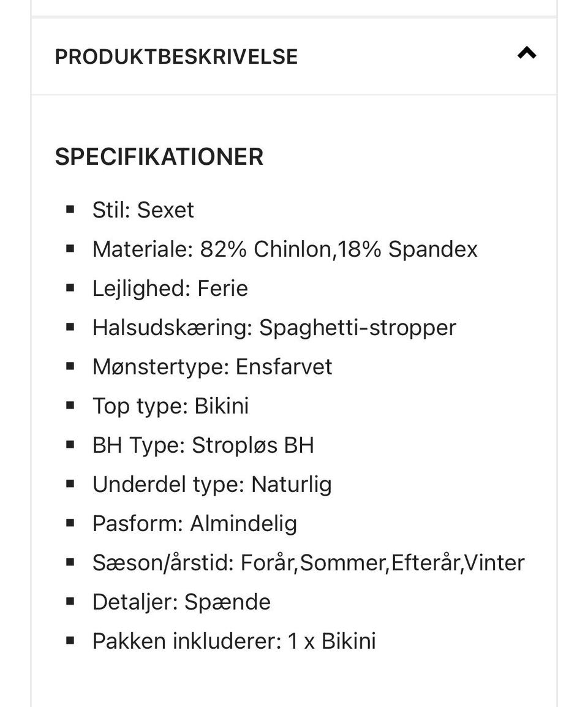Click the divider line below PRODUKTBESKRIVELSE

coord(294,93)
